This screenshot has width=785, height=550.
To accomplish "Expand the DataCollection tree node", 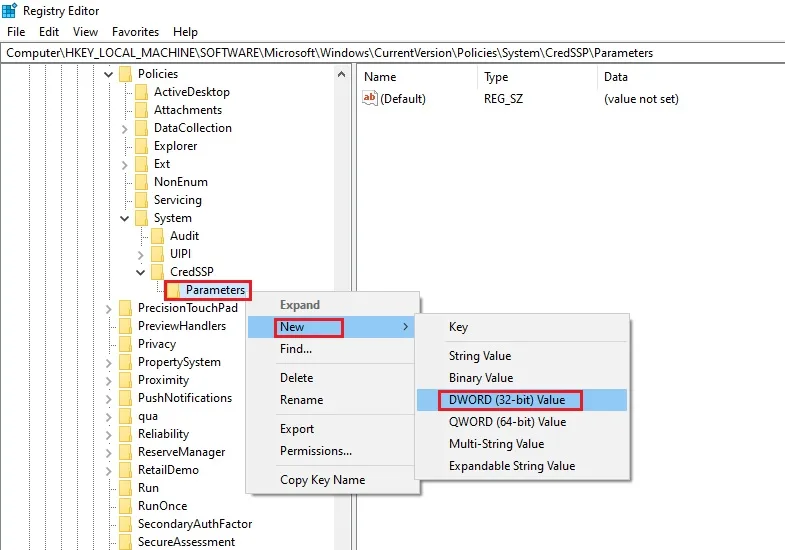I will point(124,129).
